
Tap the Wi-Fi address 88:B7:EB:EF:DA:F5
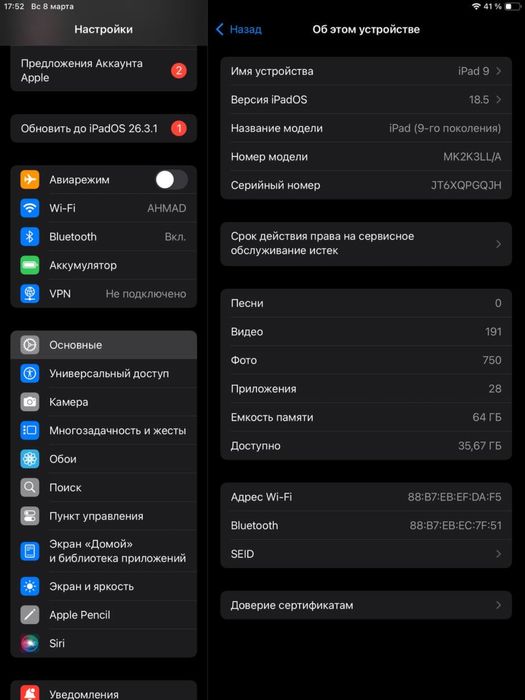pyautogui.click(x=454, y=497)
